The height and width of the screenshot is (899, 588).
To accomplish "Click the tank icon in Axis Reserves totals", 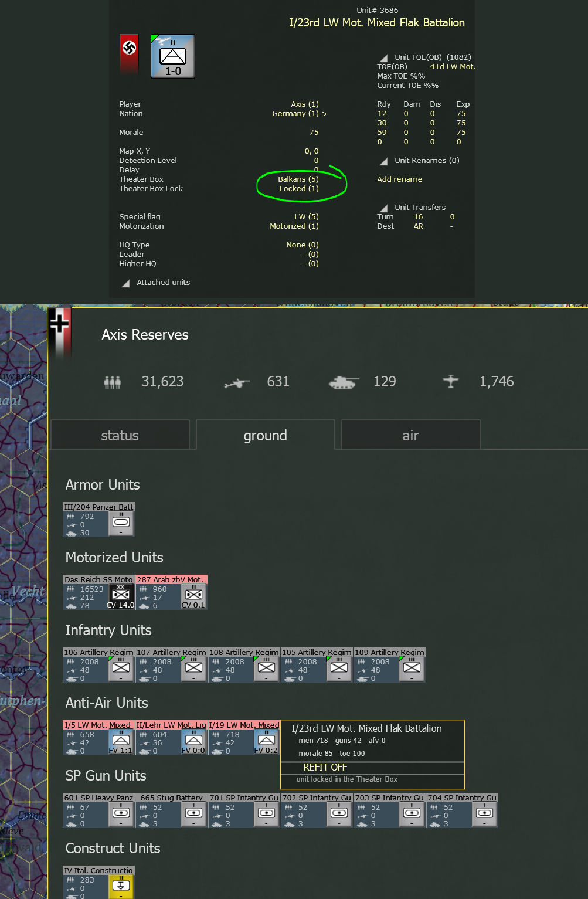I will click(342, 381).
